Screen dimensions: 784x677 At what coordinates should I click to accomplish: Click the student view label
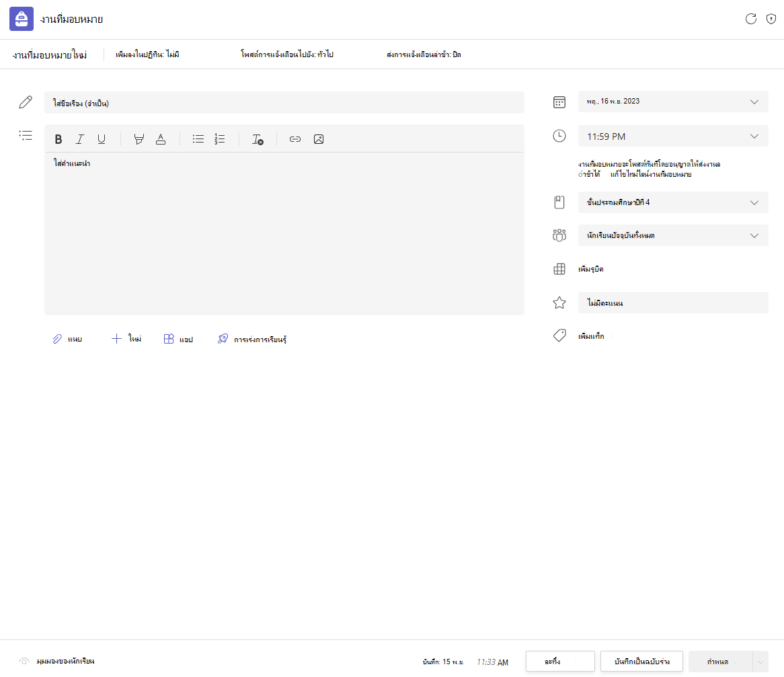tap(65, 661)
